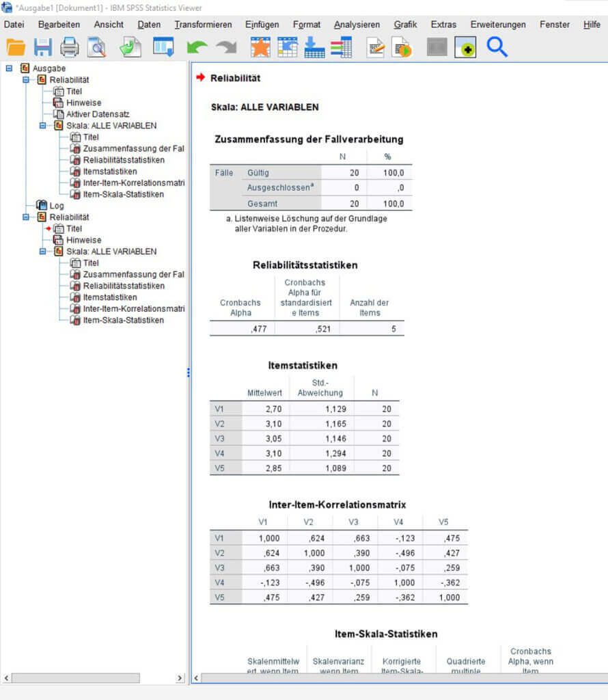
Task: Click the Recall recent dialogs toolbar icon
Action: tap(163, 47)
